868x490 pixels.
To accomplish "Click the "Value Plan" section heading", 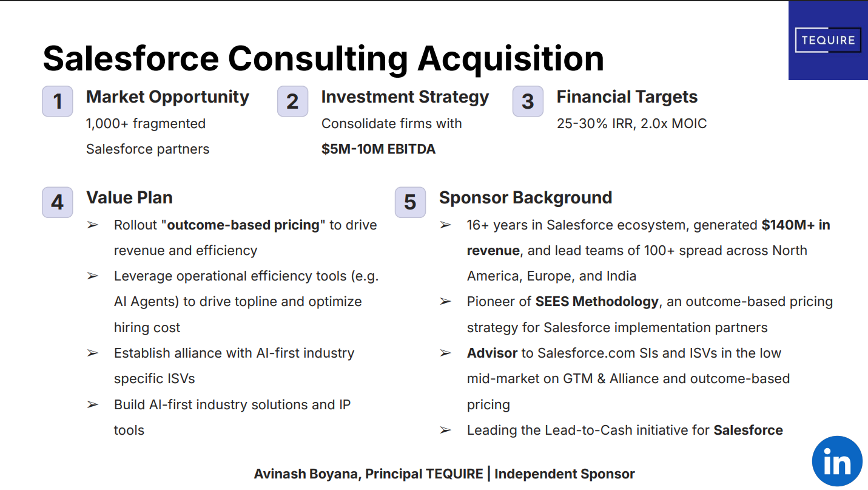I will click(129, 198).
